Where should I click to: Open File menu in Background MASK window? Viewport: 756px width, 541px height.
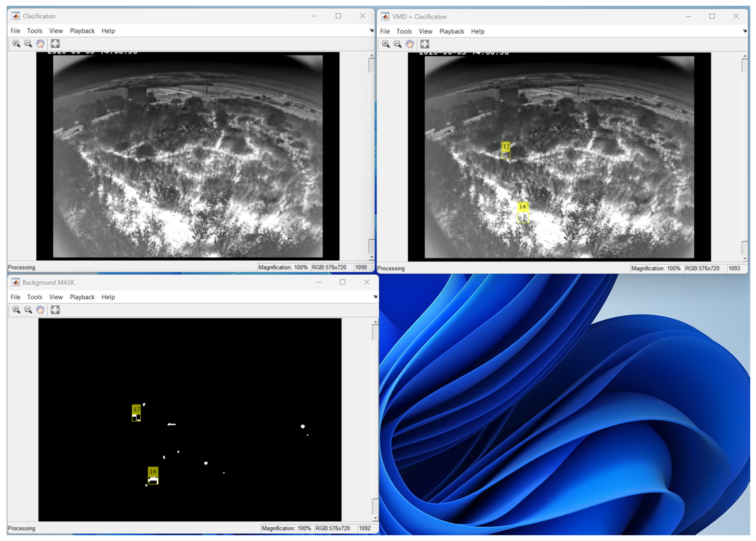pyautogui.click(x=15, y=297)
